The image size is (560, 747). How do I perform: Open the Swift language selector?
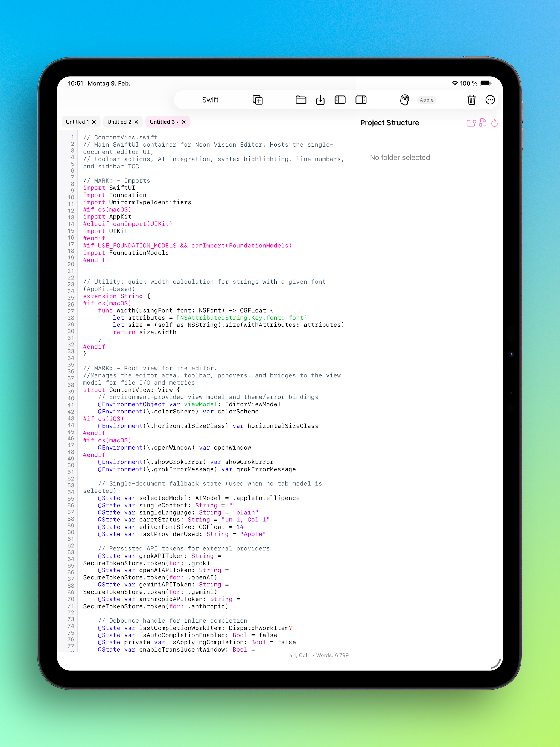(x=210, y=100)
